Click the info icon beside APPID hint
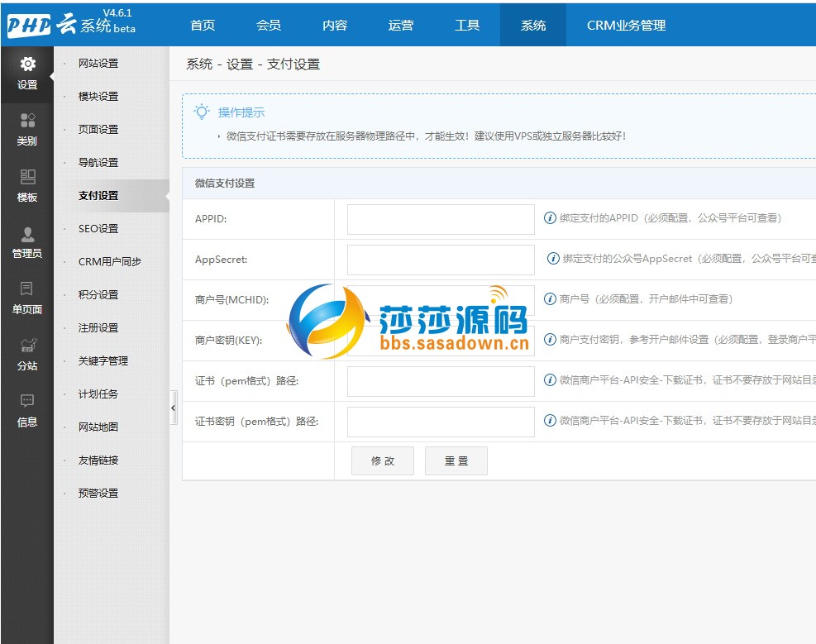The image size is (816, 644). [550, 218]
